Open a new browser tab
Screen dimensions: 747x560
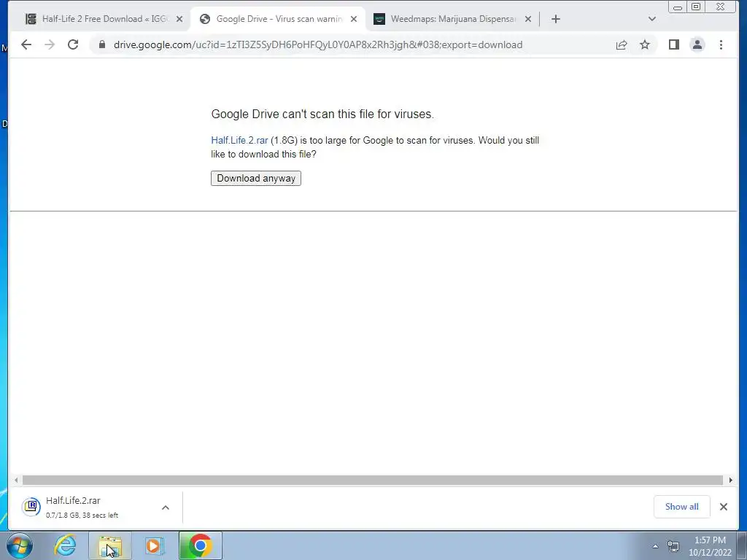pyautogui.click(x=555, y=19)
